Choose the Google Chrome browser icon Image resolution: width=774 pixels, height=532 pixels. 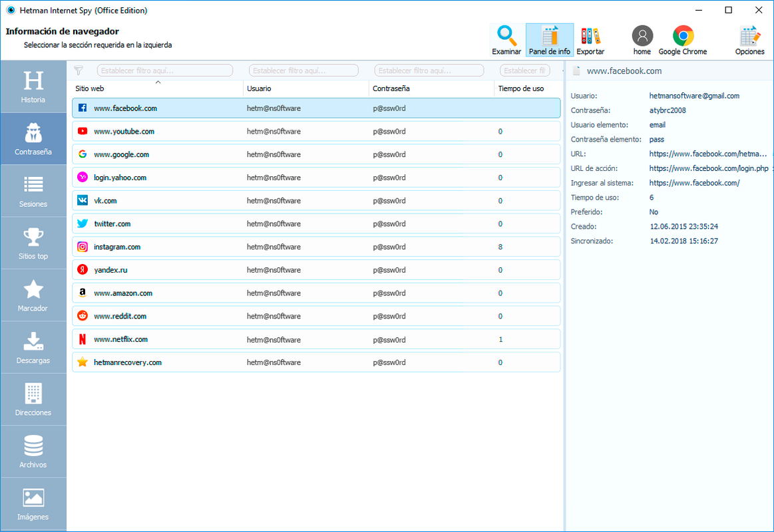(683, 40)
